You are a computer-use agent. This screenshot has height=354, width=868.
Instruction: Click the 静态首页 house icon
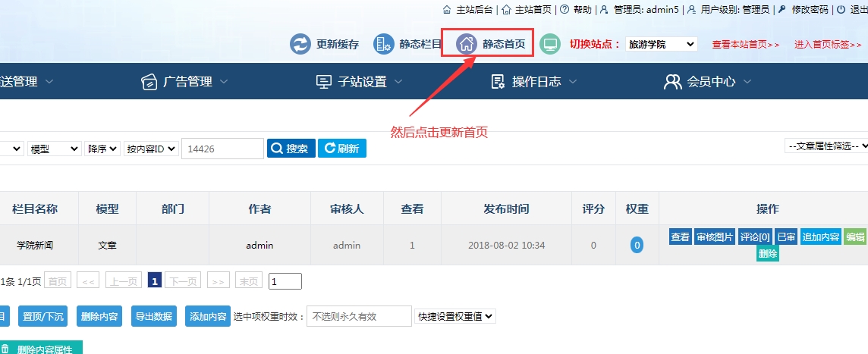pos(467,44)
